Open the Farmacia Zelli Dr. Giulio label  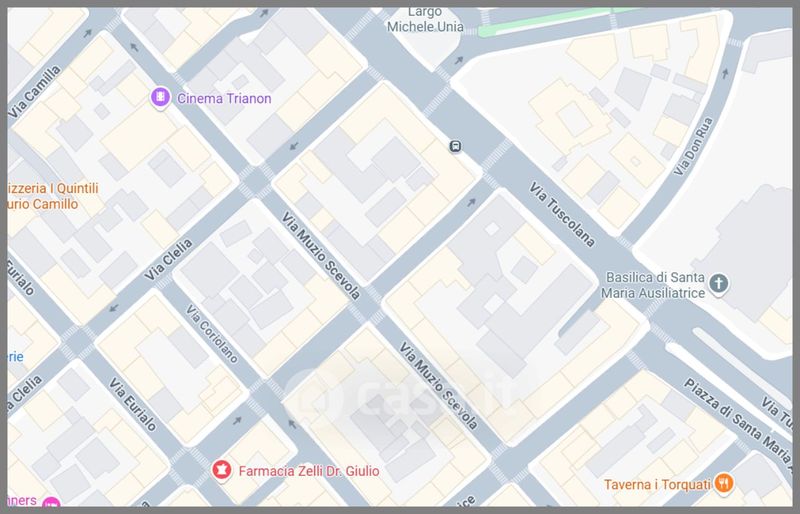(x=309, y=471)
